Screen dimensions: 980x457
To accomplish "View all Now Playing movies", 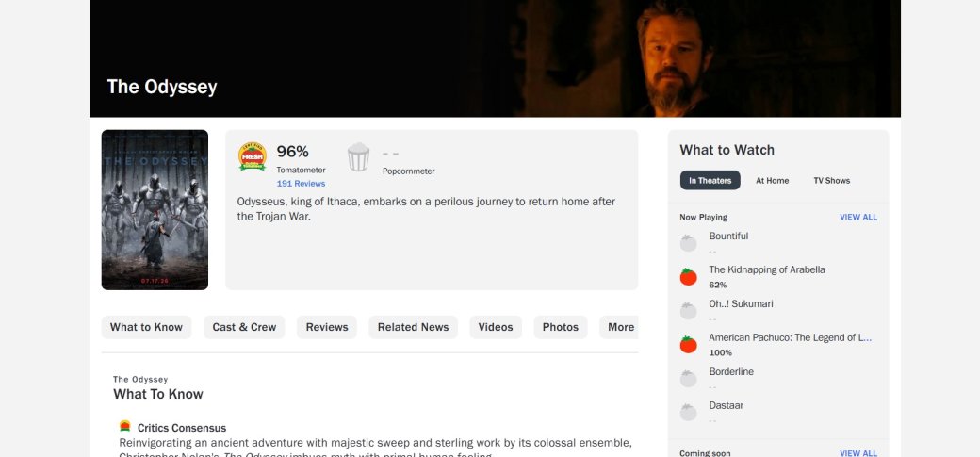I will coord(858,217).
